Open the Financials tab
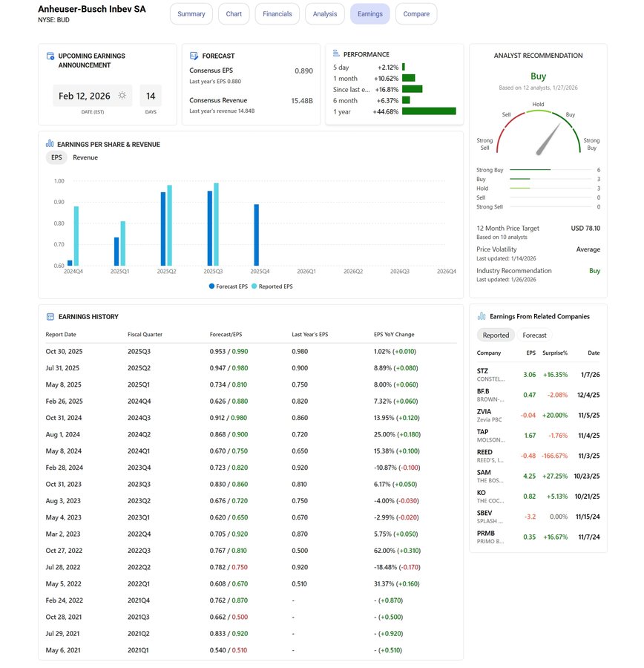Viewport: 644px width, 668px height. [x=277, y=14]
